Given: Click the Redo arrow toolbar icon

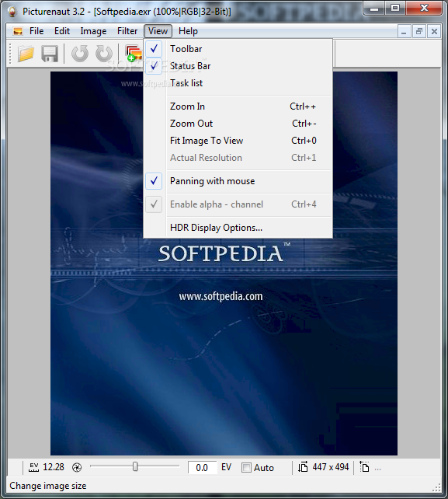Looking at the screenshot, I should pos(104,54).
